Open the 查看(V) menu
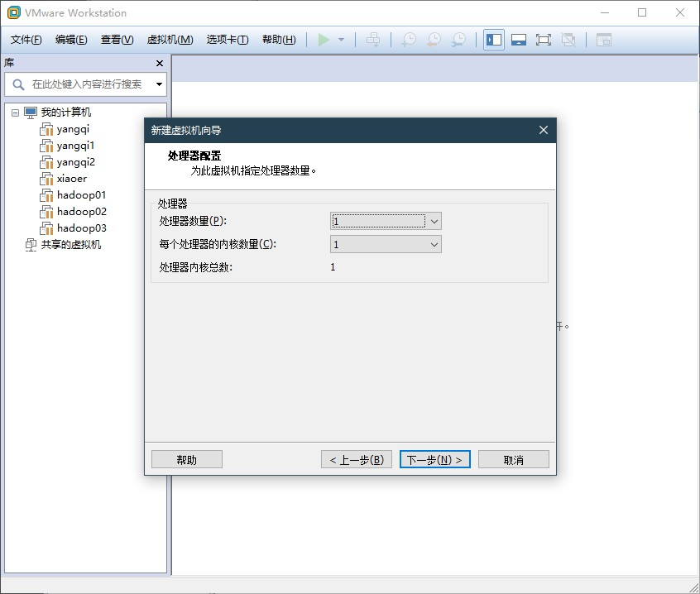 (117, 40)
